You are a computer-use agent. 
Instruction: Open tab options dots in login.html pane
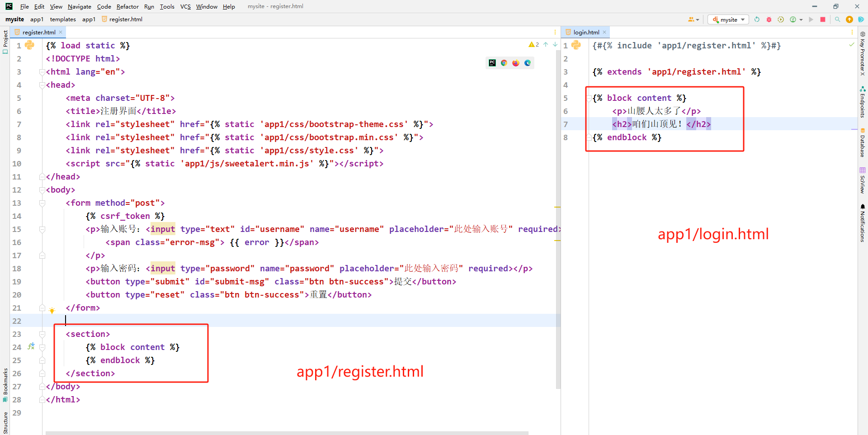click(852, 32)
